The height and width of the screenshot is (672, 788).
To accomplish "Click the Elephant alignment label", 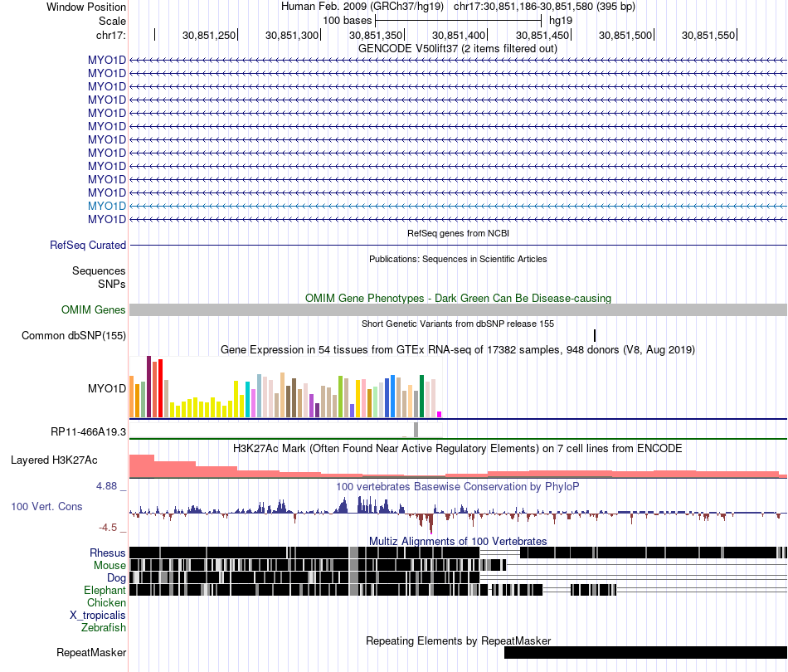I will [105, 590].
